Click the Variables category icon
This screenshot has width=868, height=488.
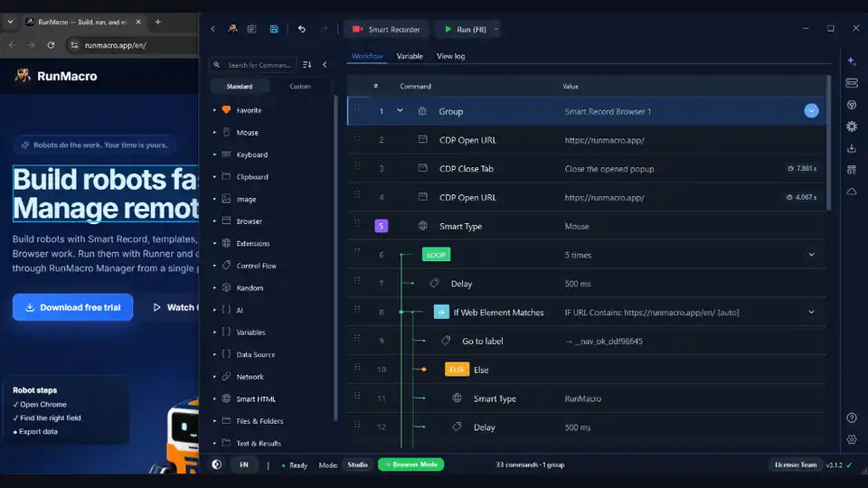coord(226,332)
